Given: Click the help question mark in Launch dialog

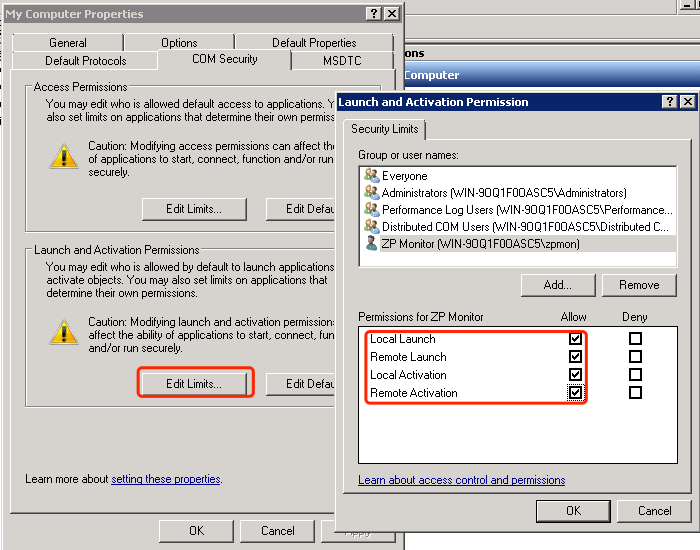Looking at the screenshot, I should [669, 102].
